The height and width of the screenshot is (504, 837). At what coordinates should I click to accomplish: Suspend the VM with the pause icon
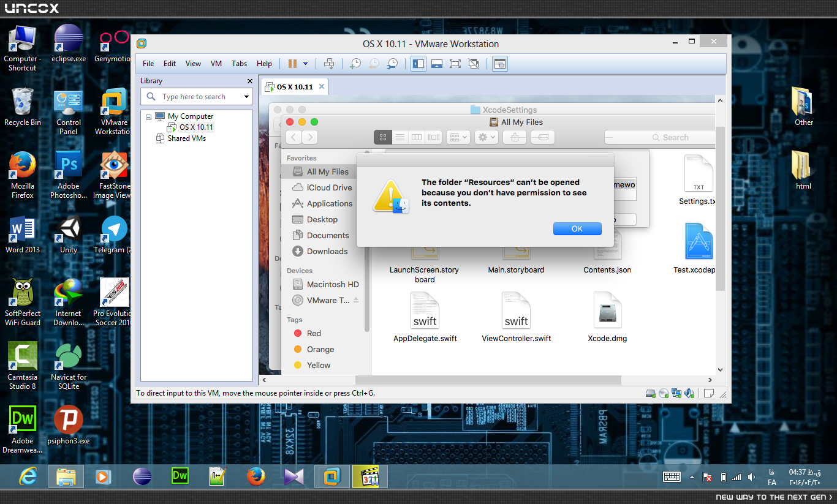[x=292, y=64]
